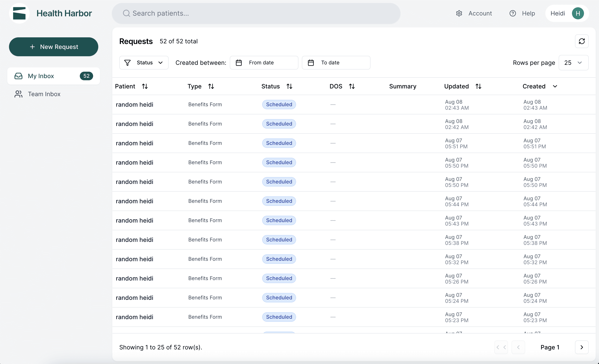Viewport: 599px width, 364px height.
Task: Open Account settings gear
Action: pos(459,13)
